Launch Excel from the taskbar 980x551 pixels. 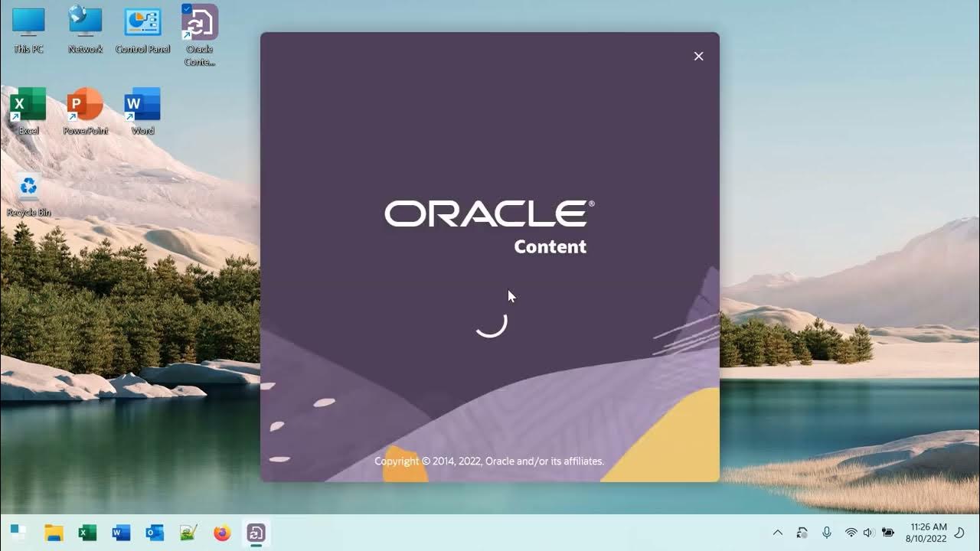pyautogui.click(x=87, y=533)
